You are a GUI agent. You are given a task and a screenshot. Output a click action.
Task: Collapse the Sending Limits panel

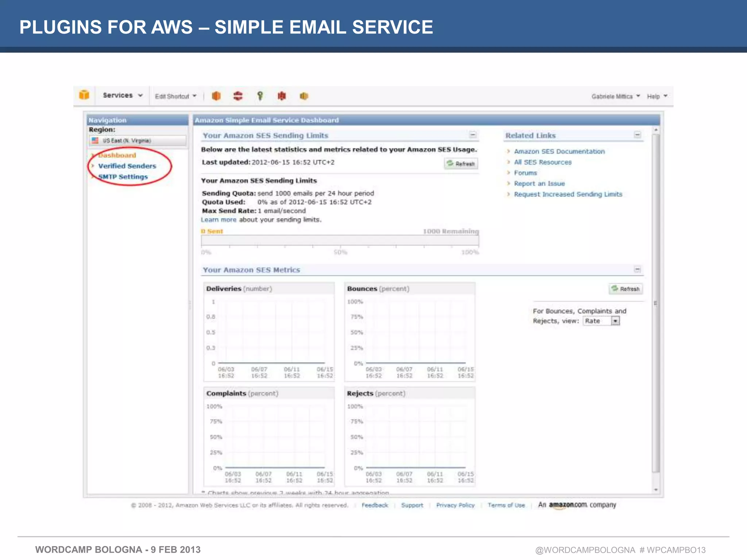[x=473, y=135]
